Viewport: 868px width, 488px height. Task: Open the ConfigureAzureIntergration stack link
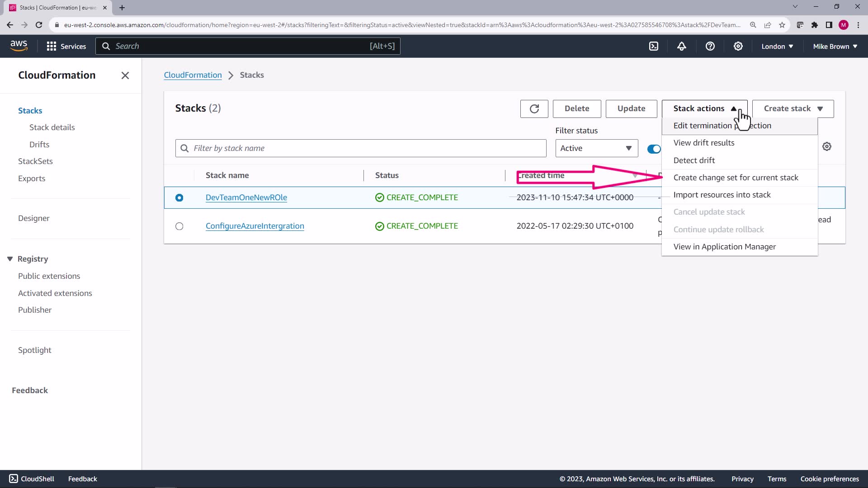255,226
